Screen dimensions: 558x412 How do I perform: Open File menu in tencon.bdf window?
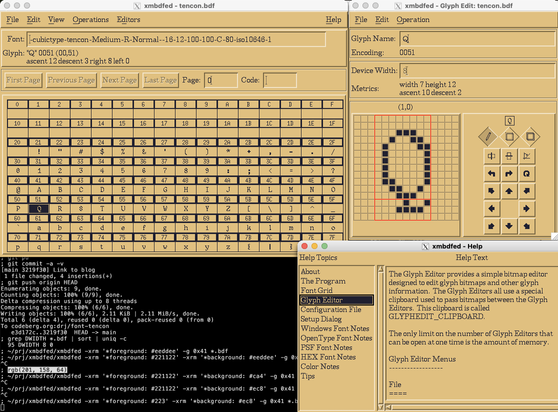pyautogui.click(x=12, y=20)
